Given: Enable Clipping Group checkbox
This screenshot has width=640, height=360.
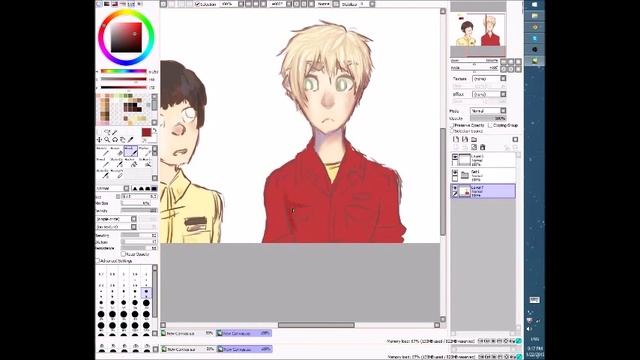Looking at the screenshot, I should [x=490, y=125].
